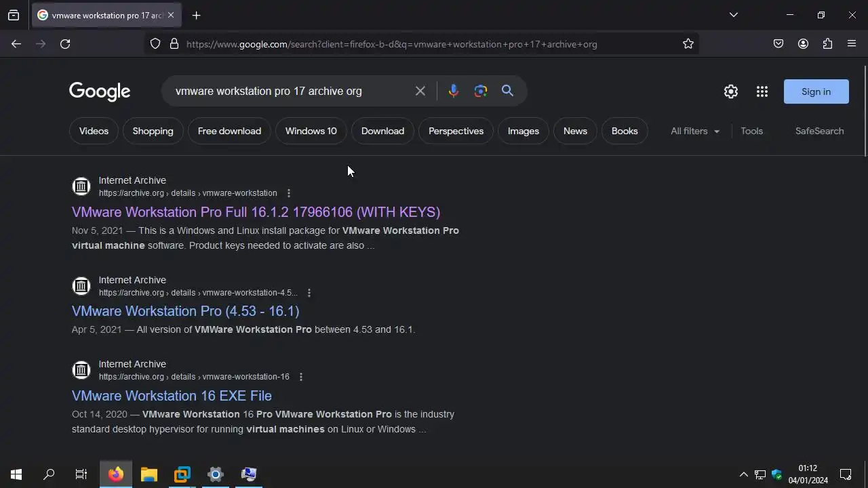
Task: Submit search with magnifier icon
Action: click(x=507, y=91)
